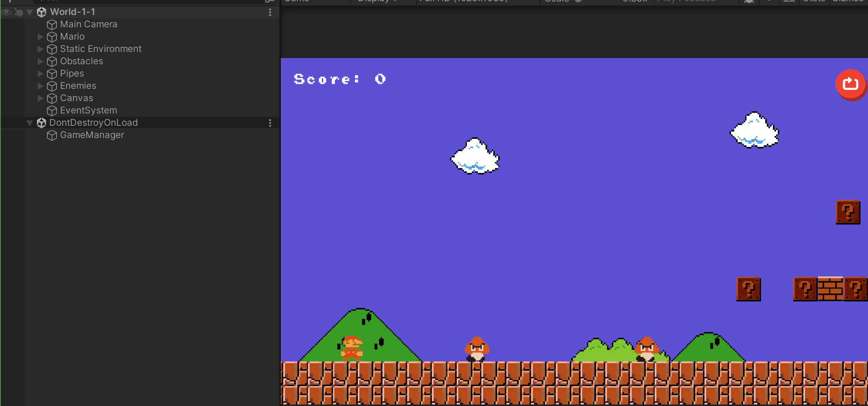Open the DontDestroyOnLoad options menu

[x=270, y=123]
